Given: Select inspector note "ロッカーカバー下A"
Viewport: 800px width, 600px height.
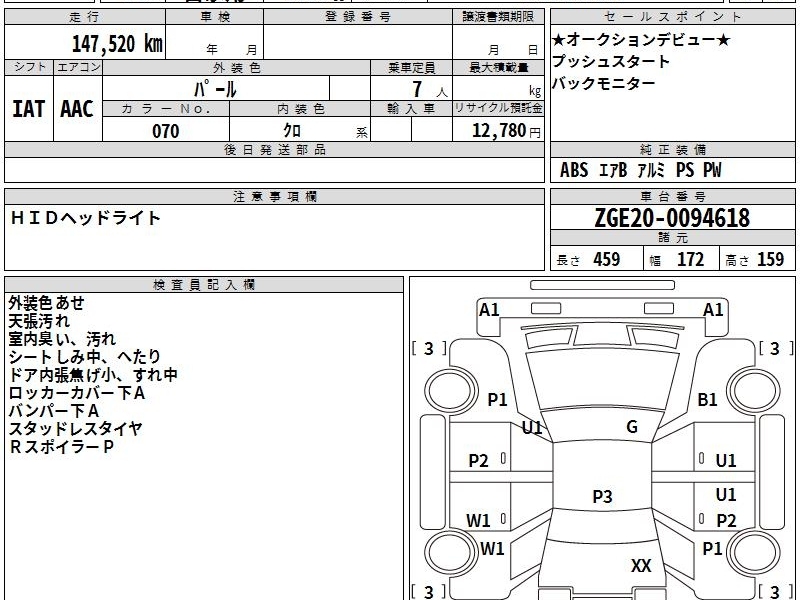Looking at the screenshot, I should pyautogui.click(x=77, y=393).
